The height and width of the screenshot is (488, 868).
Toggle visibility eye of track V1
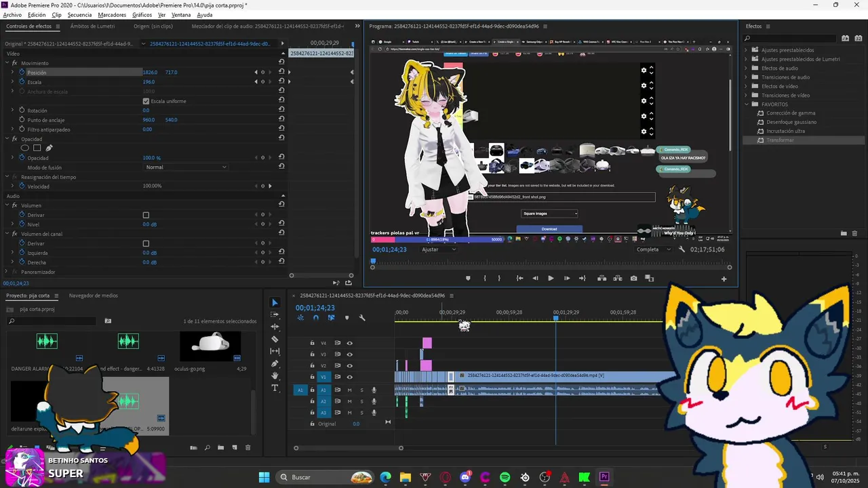(350, 377)
